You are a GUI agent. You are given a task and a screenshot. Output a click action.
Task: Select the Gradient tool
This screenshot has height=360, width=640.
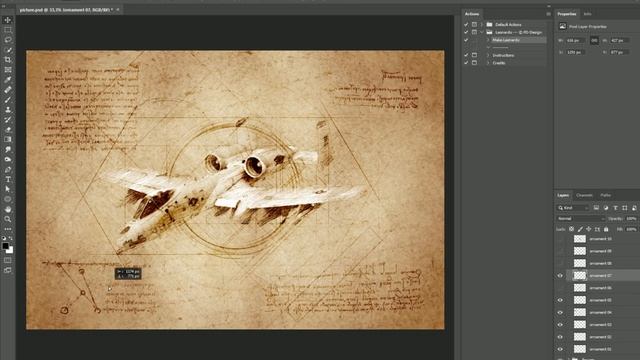(x=7, y=140)
